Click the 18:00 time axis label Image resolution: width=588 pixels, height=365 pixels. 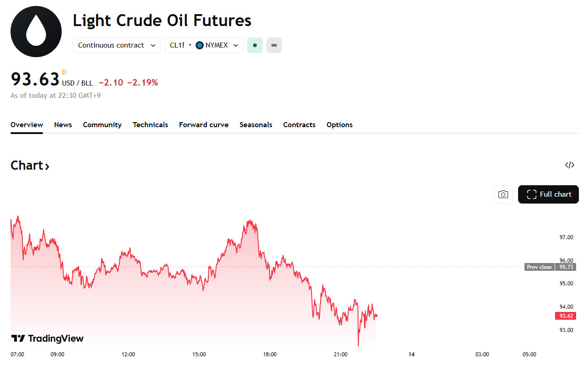[x=270, y=354]
